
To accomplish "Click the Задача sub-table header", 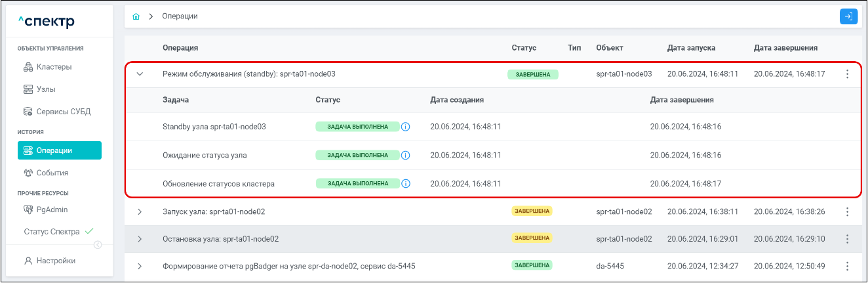I will (x=176, y=100).
